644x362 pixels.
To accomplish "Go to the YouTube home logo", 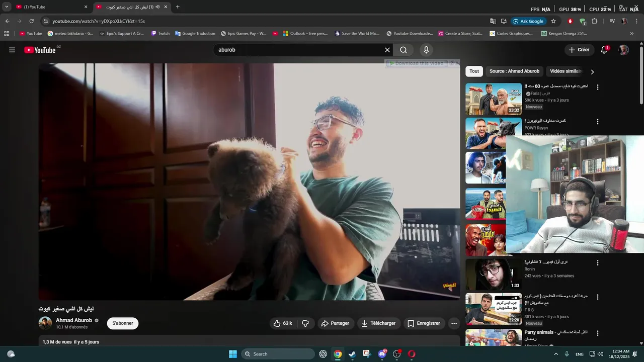I will tap(40, 50).
